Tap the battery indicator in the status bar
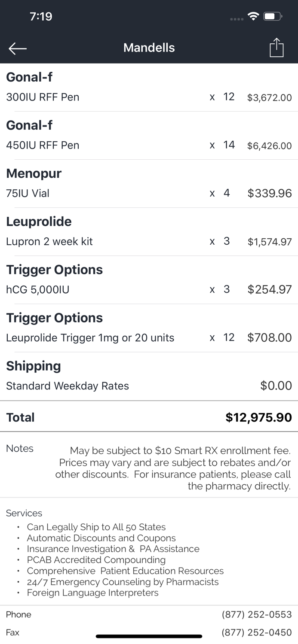 coord(272,16)
